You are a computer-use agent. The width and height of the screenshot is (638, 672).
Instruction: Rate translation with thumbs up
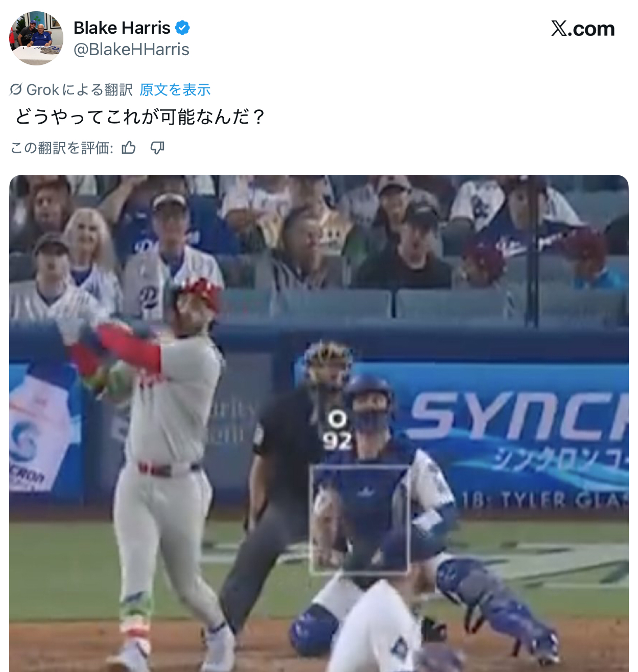tap(129, 148)
